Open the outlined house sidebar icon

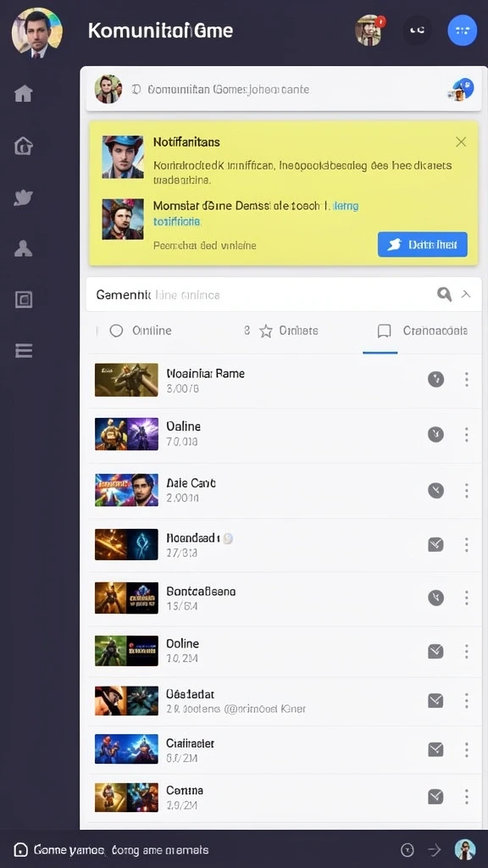23,146
